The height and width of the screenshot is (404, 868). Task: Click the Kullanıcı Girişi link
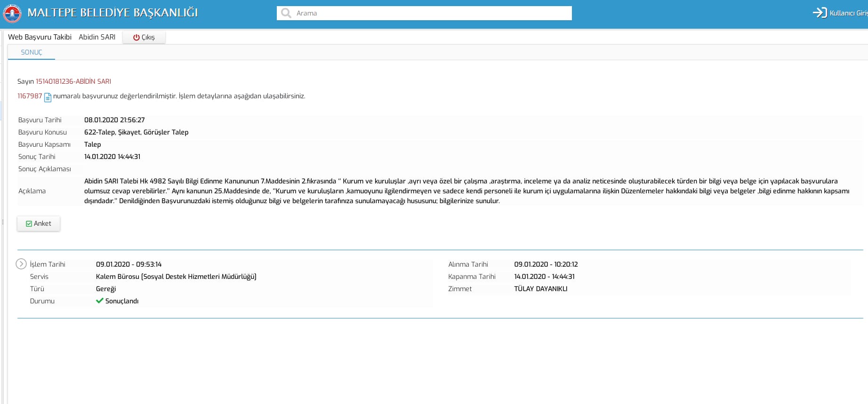pyautogui.click(x=848, y=13)
